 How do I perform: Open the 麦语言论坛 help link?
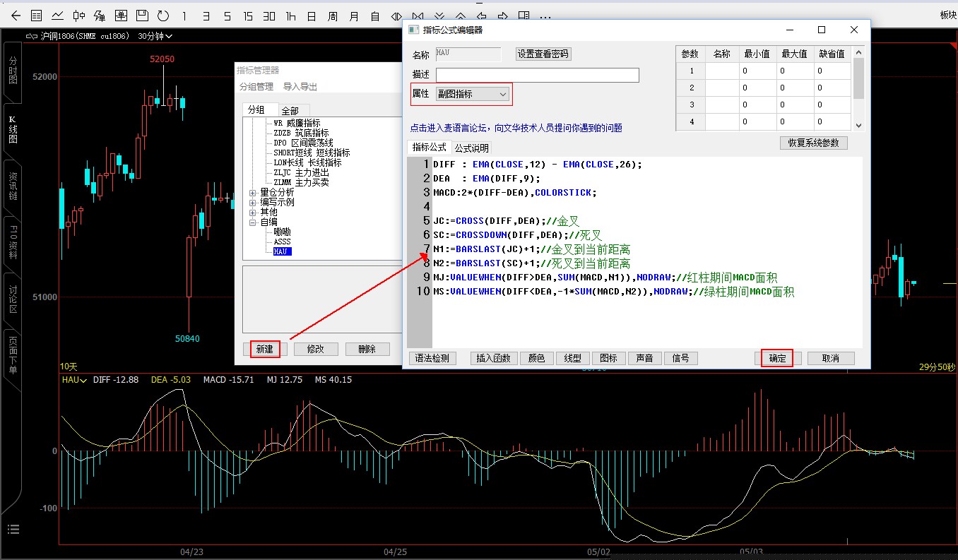(x=516, y=128)
